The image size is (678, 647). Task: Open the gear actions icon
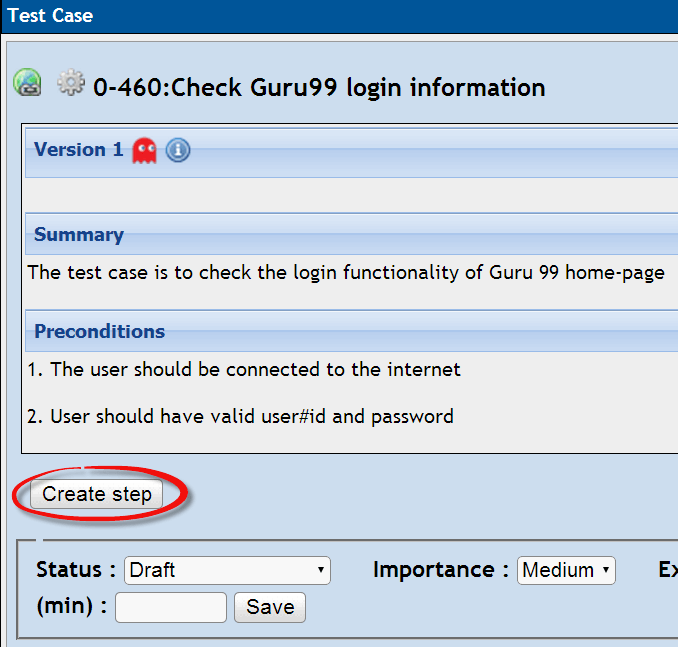(x=71, y=83)
